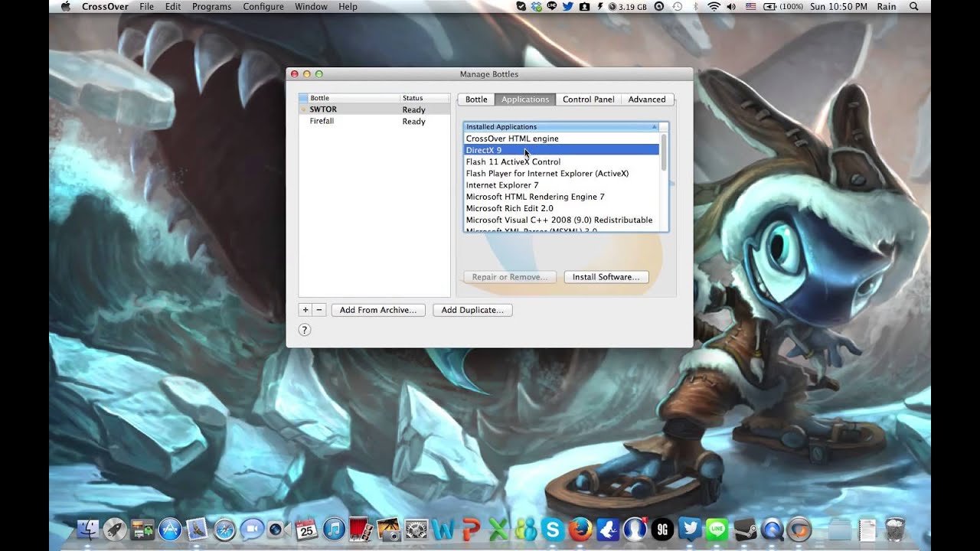This screenshot has height=551, width=980.
Task: Toggle sort arrow on Installed Applications header
Action: click(x=654, y=126)
